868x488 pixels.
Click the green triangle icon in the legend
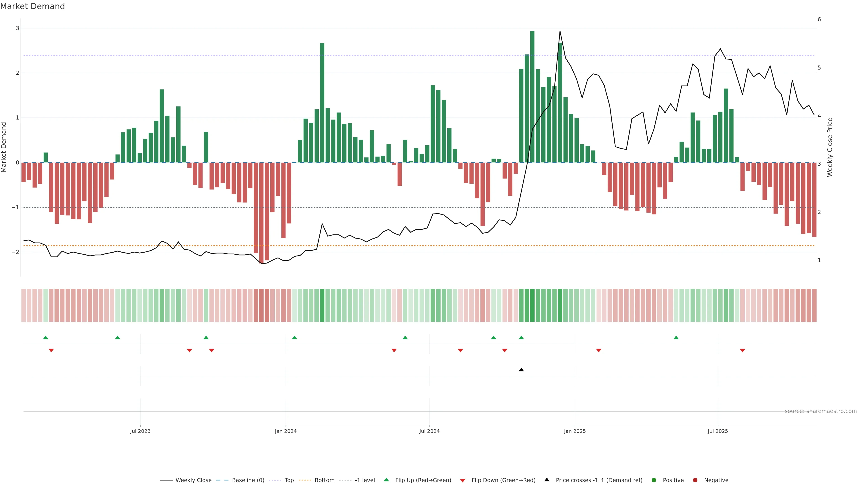tap(386, 480)
